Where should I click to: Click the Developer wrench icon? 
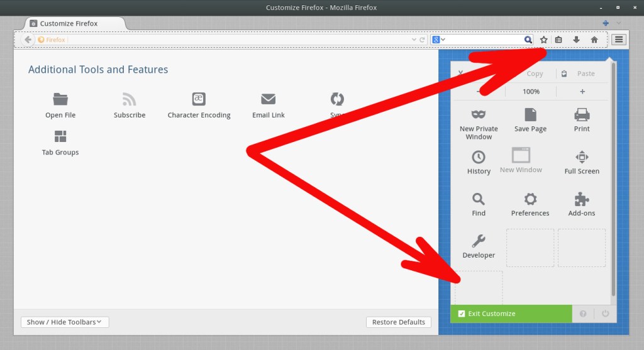(479, 241)
